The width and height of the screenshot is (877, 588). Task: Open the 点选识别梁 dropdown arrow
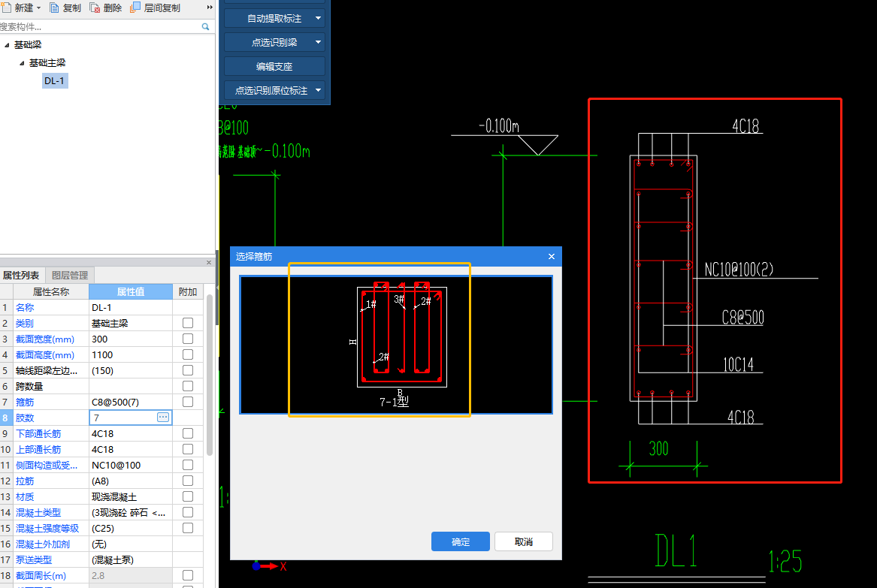(318, 43)
